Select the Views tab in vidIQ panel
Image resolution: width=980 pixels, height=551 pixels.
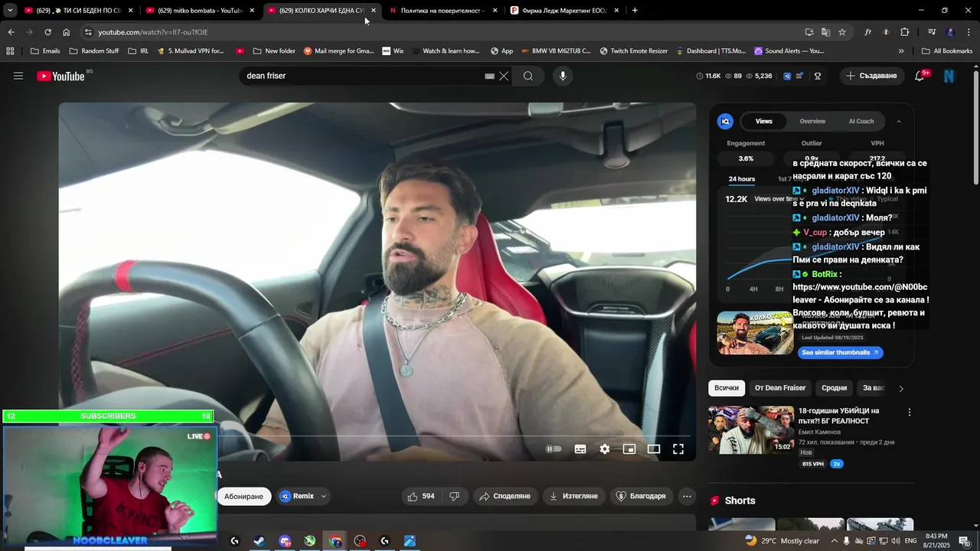(764, 121)
